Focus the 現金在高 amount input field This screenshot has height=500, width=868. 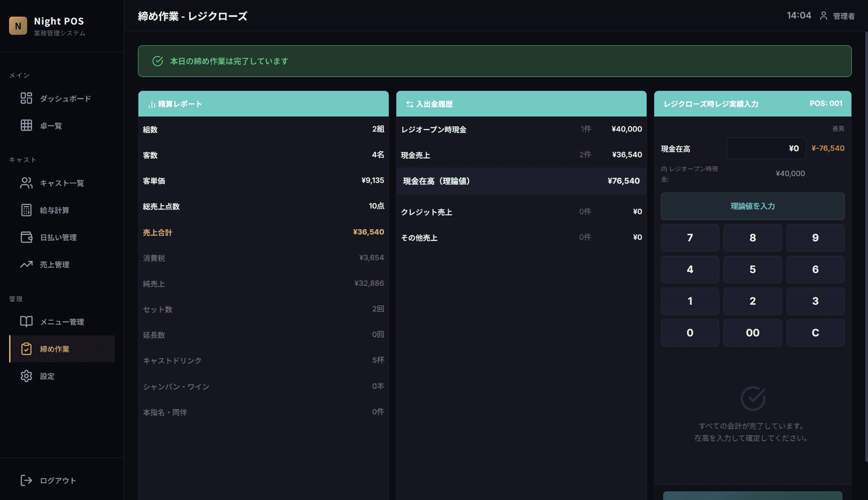click(x=766, y=148)
